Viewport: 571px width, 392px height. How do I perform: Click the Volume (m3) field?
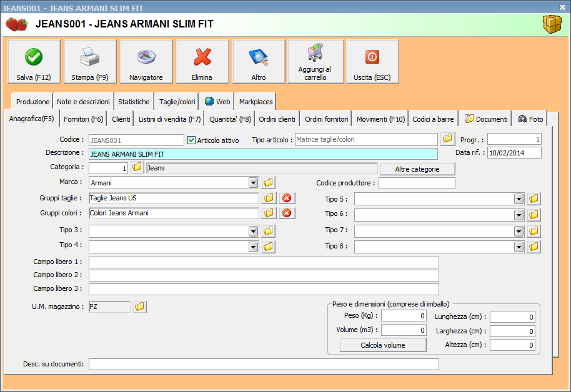click(x=404, y=330)
